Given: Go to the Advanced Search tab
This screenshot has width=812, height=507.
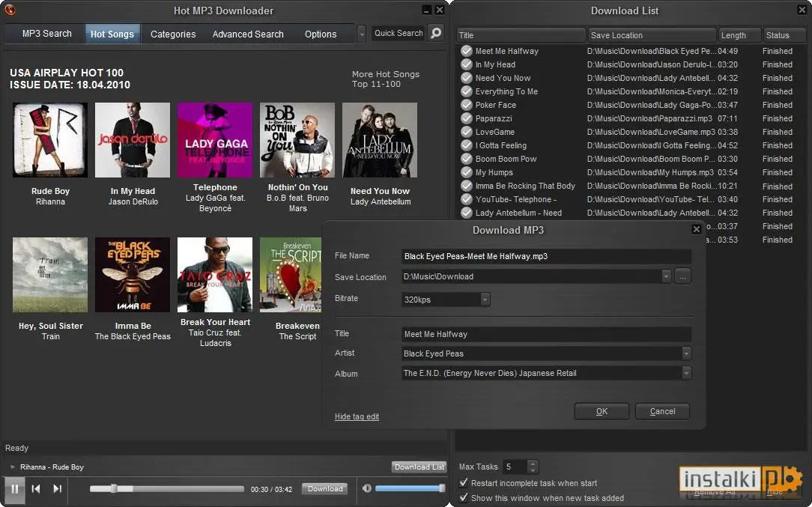Looking at the screenshot, I should [248, 34].
